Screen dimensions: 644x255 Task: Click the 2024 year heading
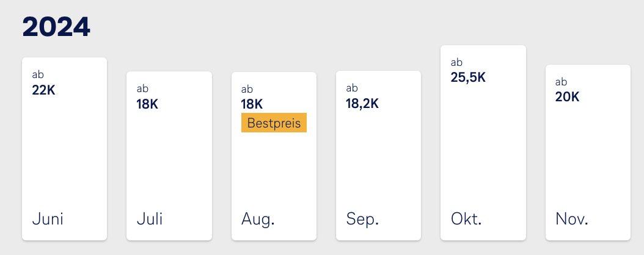click(56, 27)
